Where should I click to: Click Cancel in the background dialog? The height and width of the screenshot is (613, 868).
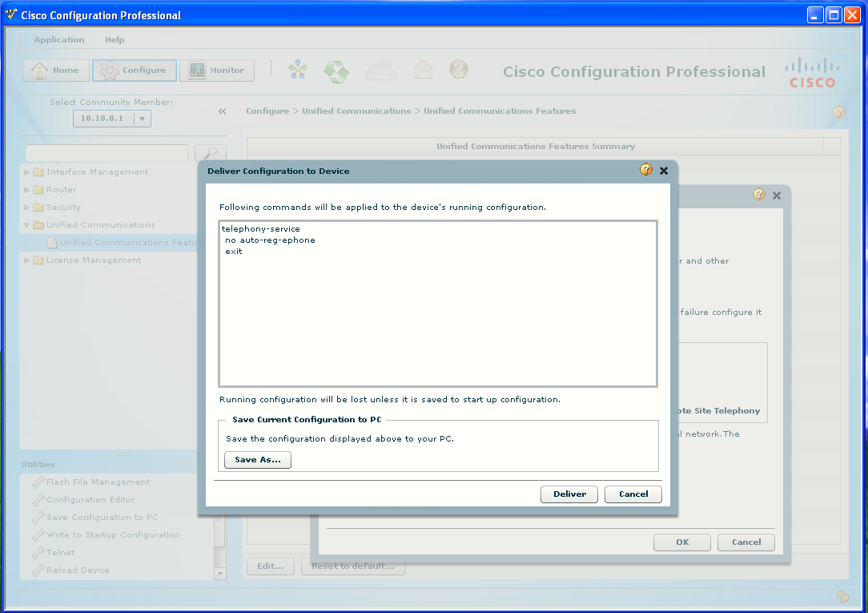tap(746, 542)
